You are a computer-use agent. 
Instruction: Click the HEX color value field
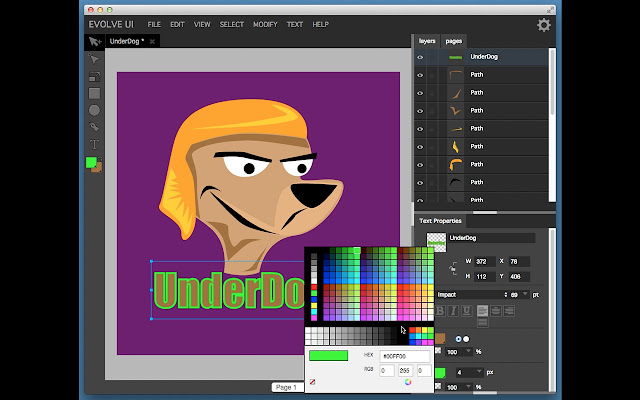coord(404,356)
